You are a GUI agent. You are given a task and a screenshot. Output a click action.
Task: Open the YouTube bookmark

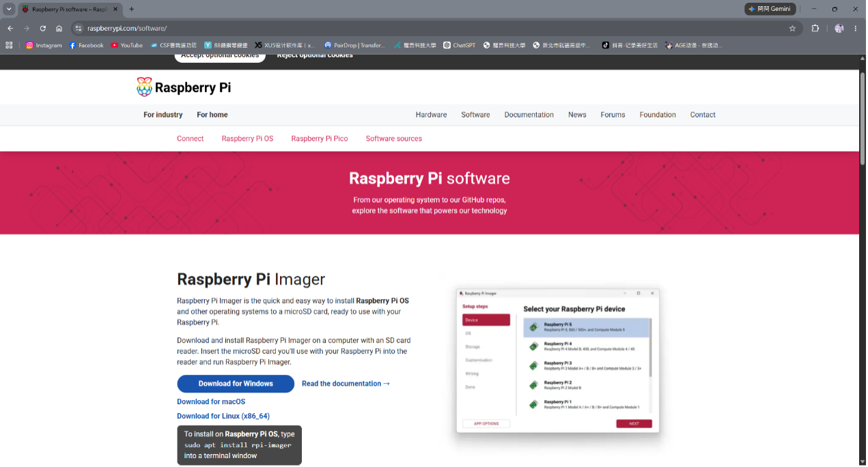127,45
